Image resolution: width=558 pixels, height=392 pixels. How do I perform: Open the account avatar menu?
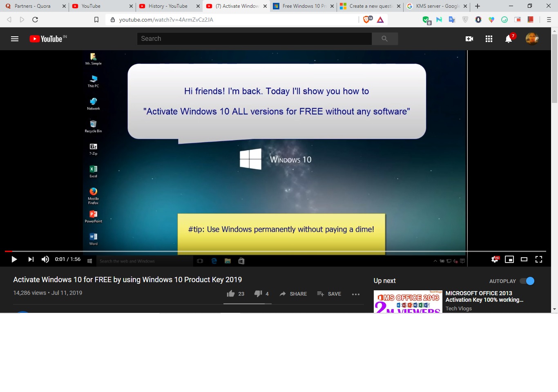click(x=532, y=39)
